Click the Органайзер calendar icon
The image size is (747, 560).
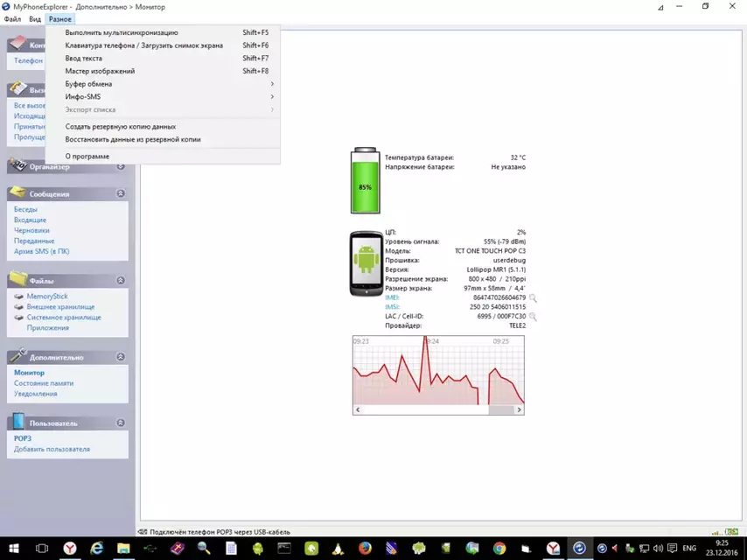pyautogui.click(x=18, y=164)
